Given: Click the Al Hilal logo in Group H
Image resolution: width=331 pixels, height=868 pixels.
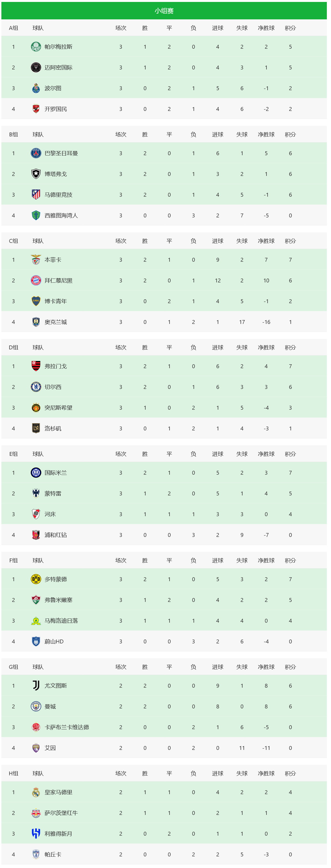Looking at the screenshot, I should tap(36, 834).
